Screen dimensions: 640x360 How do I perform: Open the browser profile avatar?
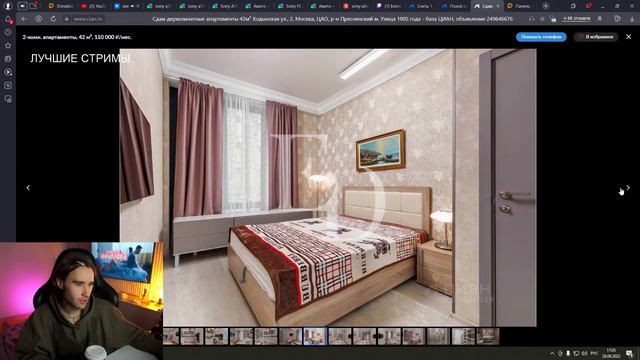pos(8,6)
